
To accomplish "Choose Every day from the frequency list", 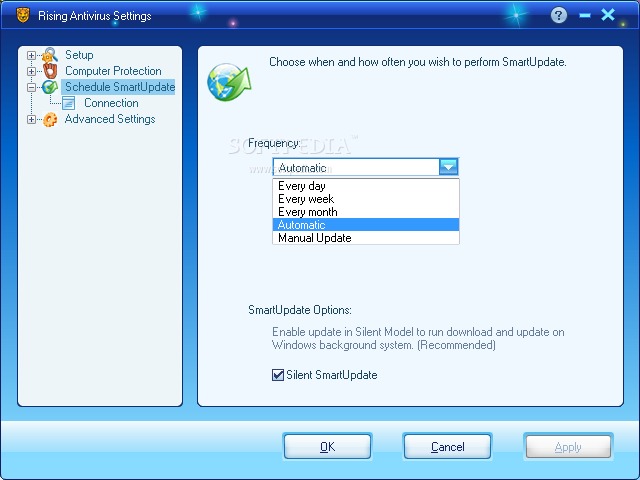I will 366,186.
